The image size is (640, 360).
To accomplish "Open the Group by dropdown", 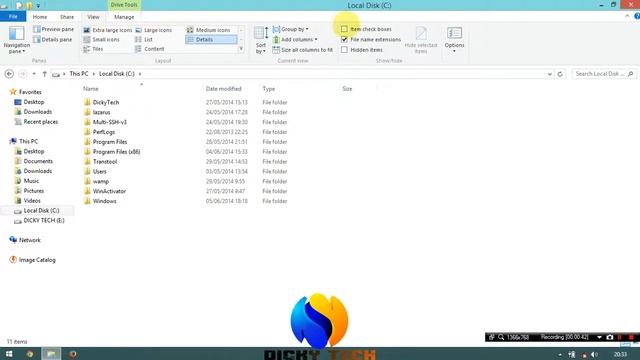I will click(291, 29).
